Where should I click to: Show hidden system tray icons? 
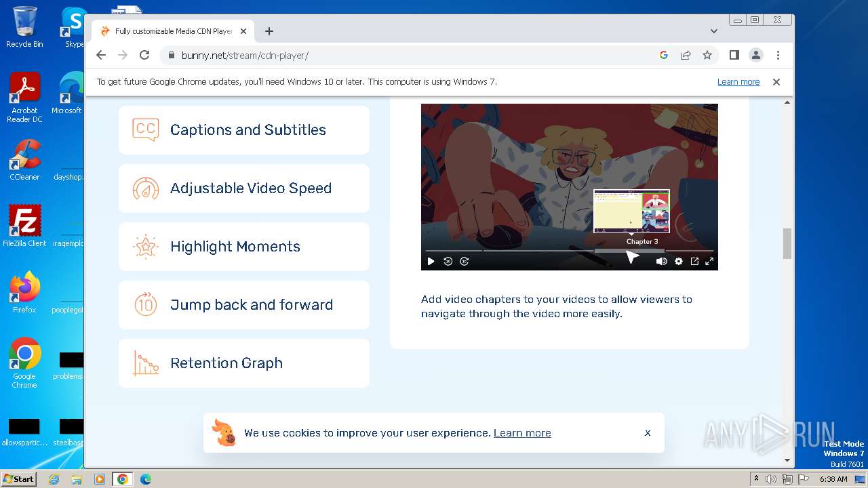coord(756,479)
